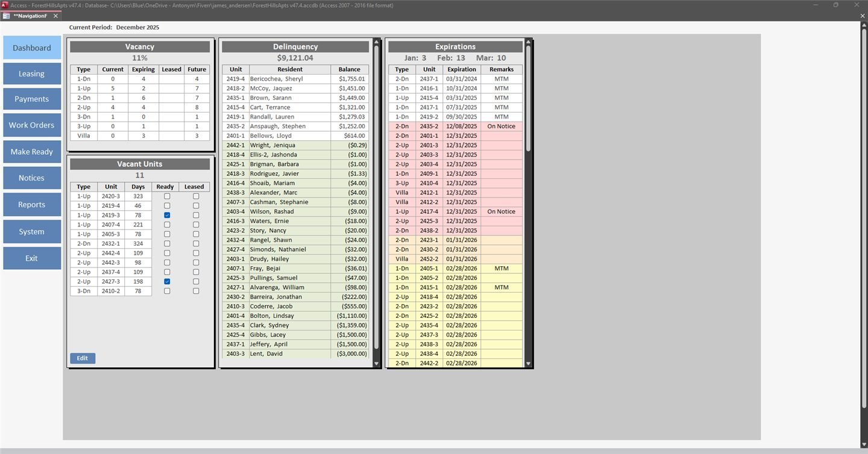Close the NavigationF tab
Screen dimensions: 868x454
point(55,16)
